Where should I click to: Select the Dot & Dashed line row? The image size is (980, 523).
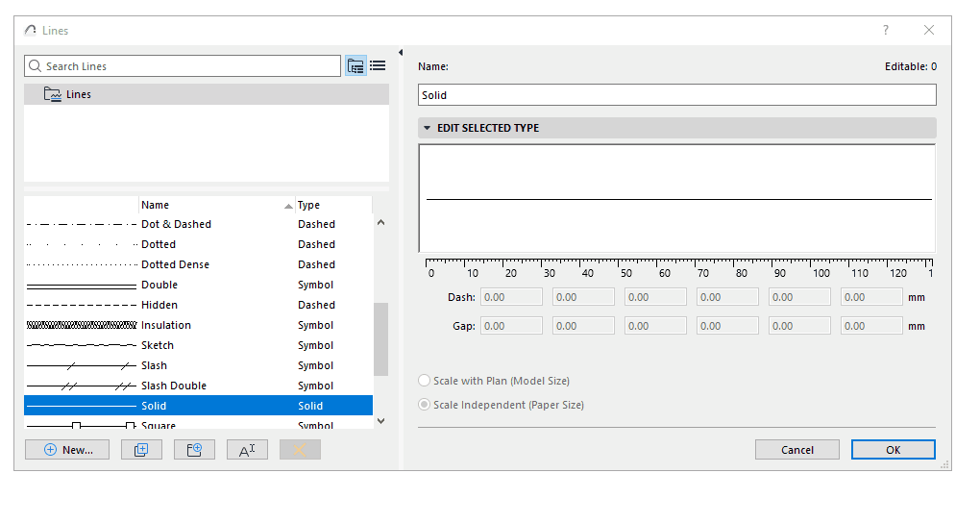tap(198, 224)
